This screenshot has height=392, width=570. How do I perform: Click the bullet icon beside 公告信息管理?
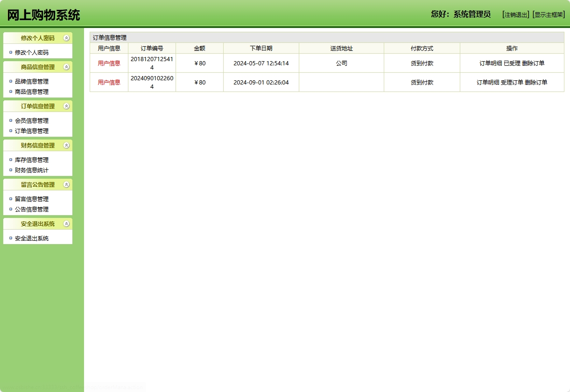tap(11, 209)
